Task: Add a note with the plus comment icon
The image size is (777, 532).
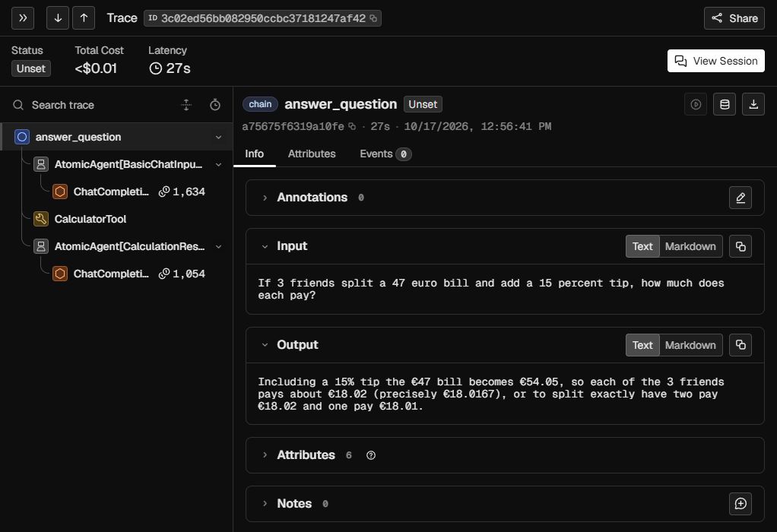Action: coord(741,504)
